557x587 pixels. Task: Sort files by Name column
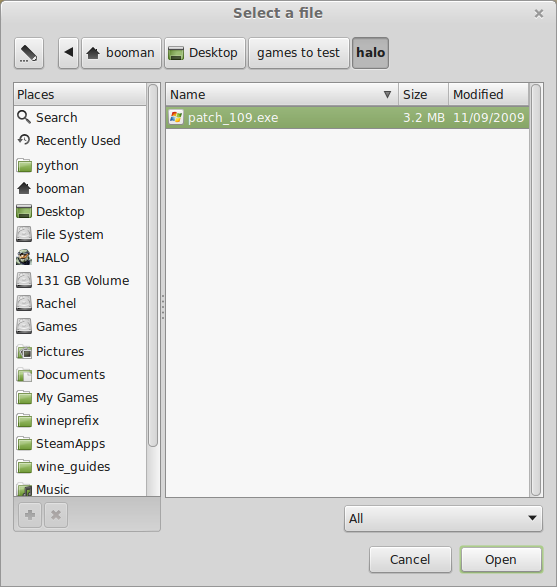282,94
